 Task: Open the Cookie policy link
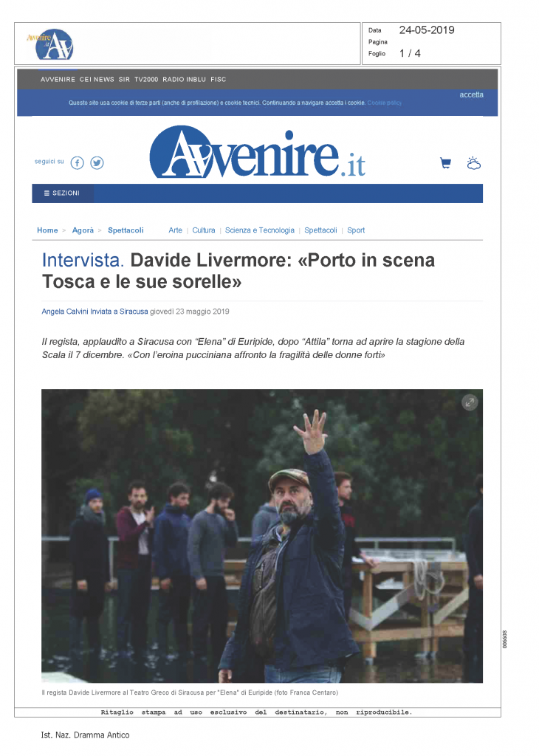(x=384, y=103)
